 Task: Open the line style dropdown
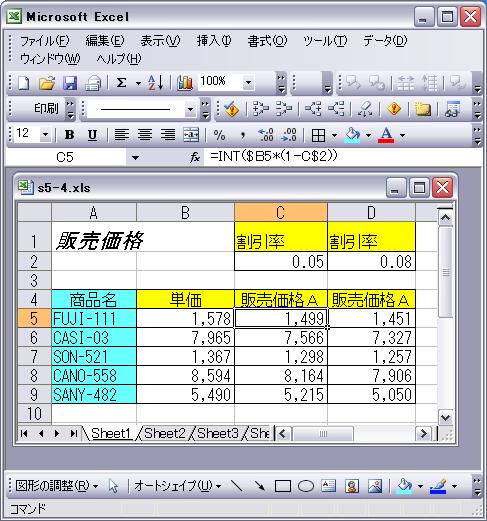pos(190,109)
